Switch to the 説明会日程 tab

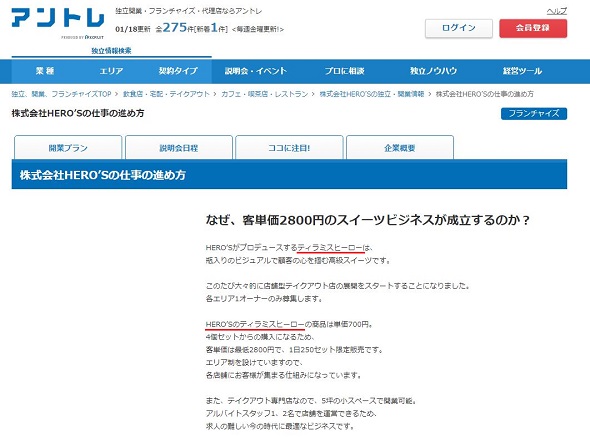tap(179, 148)
